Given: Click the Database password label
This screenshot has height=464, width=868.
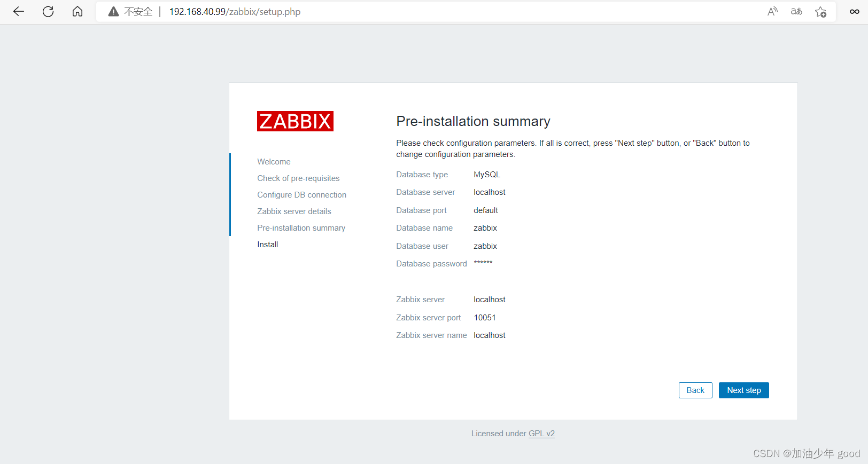Looking at the screenshot, I should 431,264.
